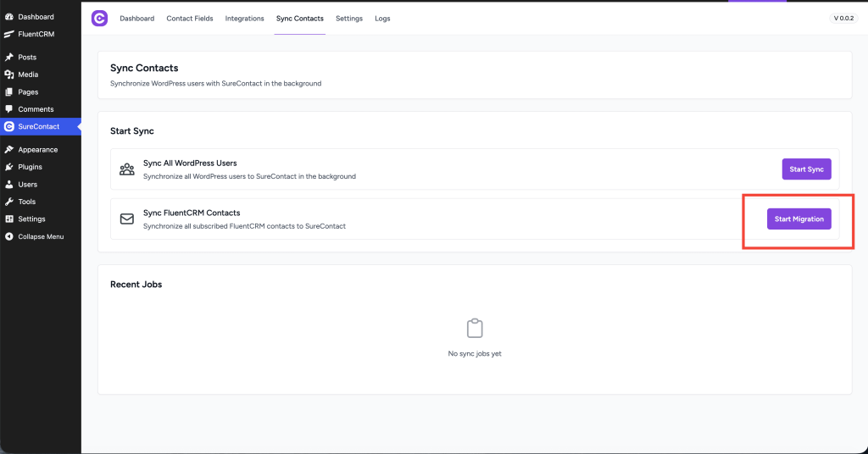
Task: Click the FluentCRM icon in sidebar
Action: click(x=9, y=35)
